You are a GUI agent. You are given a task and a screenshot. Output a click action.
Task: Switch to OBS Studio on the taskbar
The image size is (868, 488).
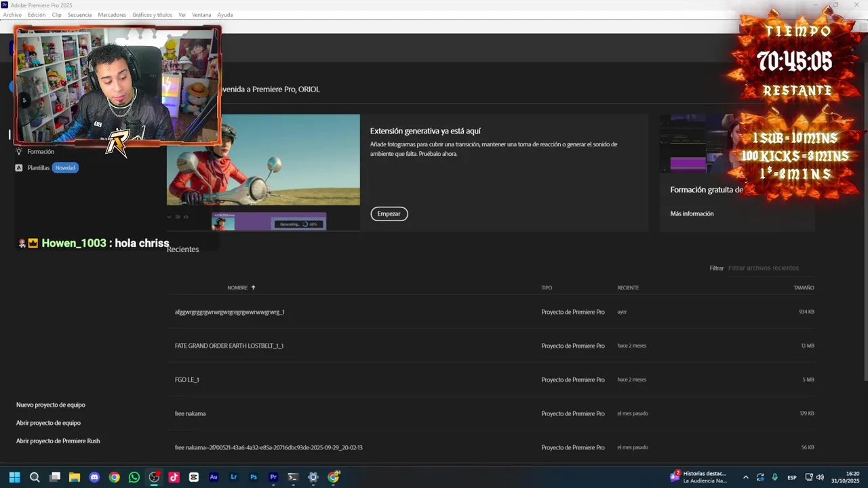point(154,477)
